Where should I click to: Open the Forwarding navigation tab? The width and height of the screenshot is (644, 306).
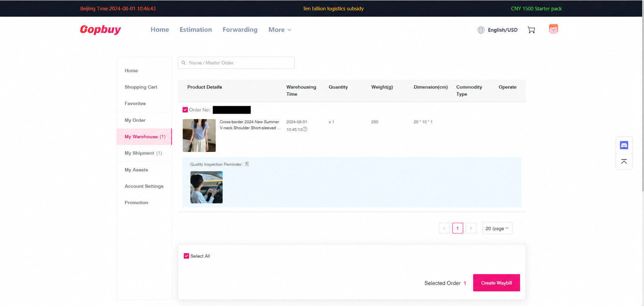[x=240, y=30]
